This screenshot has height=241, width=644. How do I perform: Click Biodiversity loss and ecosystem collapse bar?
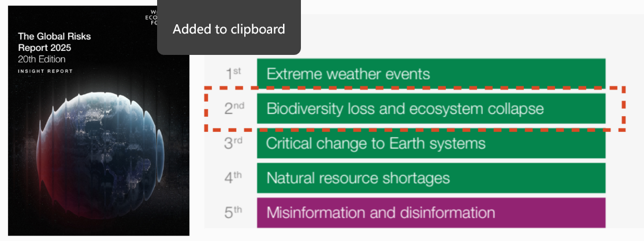coord(431,109)
